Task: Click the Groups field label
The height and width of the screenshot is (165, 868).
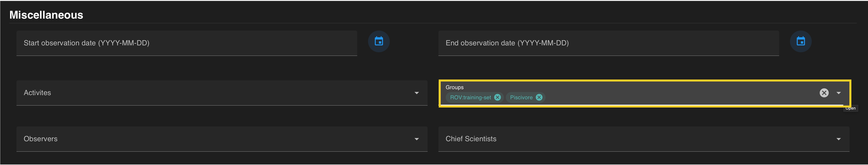Action: [455, 87]
